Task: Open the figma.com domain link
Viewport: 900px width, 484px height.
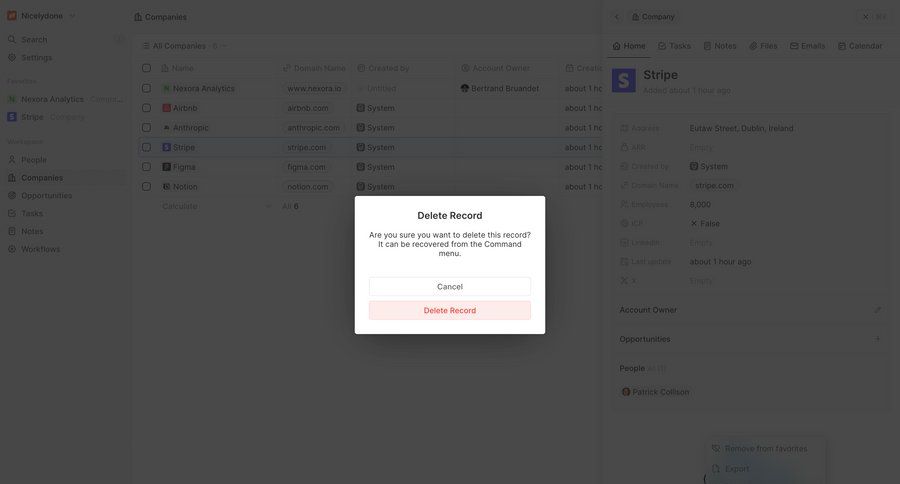Action: click(x=307, y=167)
